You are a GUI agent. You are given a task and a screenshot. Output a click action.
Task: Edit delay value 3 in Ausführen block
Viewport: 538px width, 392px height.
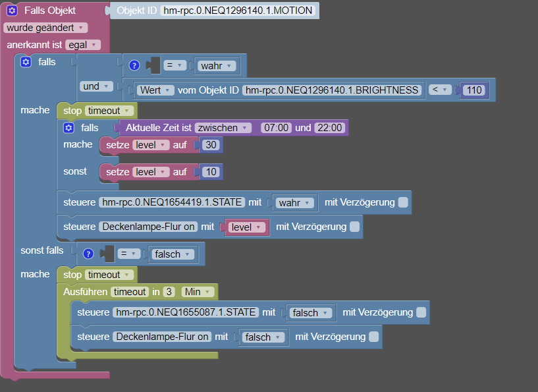pos(169,292)
